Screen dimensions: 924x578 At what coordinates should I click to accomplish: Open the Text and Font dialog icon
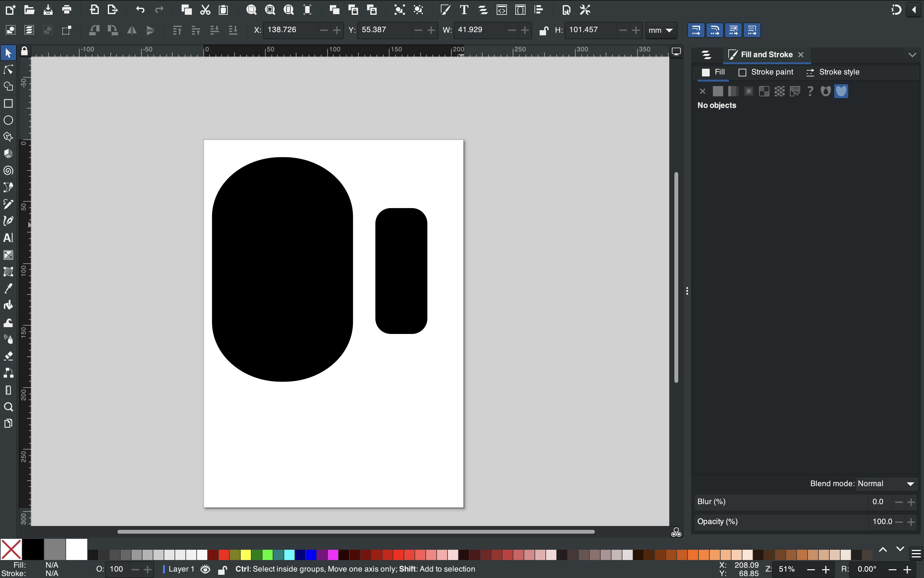click(x=464, y=10)
